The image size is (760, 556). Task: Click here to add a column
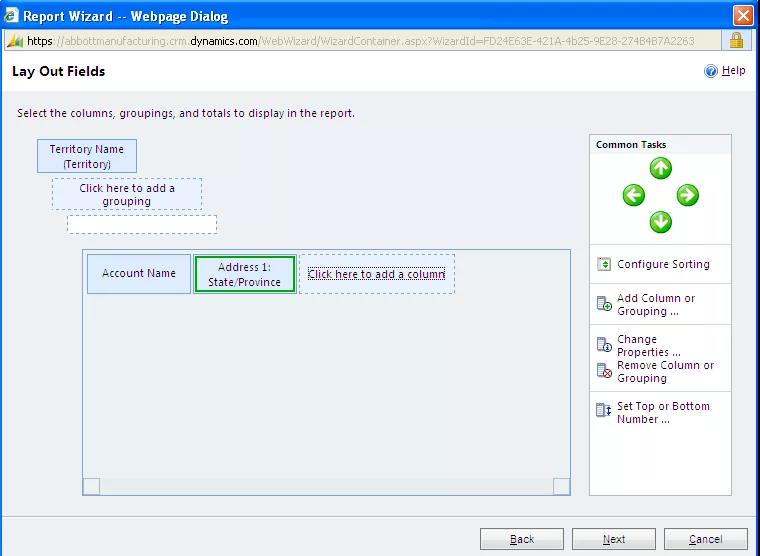coord(376,274)
